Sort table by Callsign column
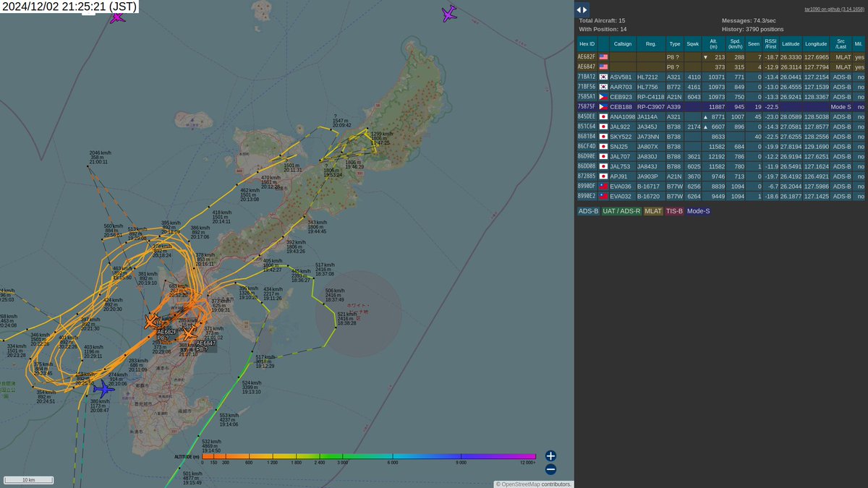 click(x=623, y=43)
